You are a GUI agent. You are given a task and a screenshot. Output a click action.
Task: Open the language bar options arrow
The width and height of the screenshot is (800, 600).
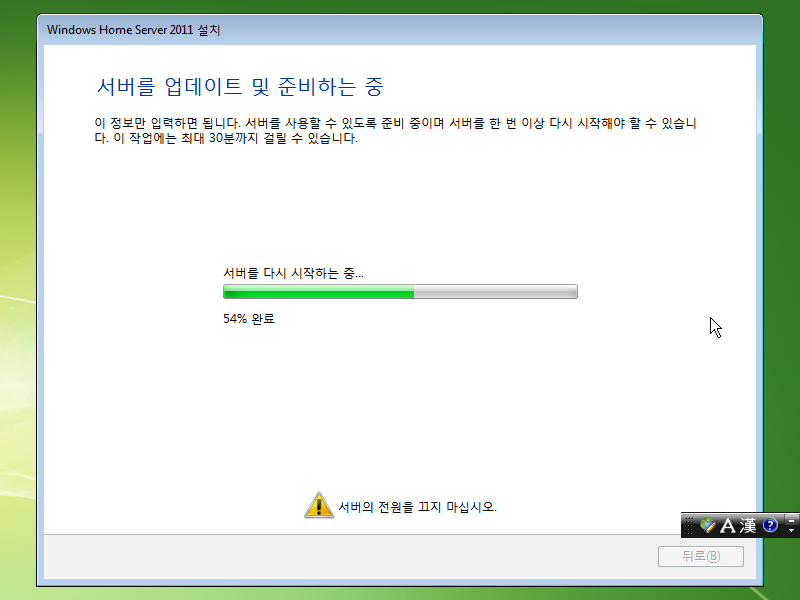[x=791, y=531]
